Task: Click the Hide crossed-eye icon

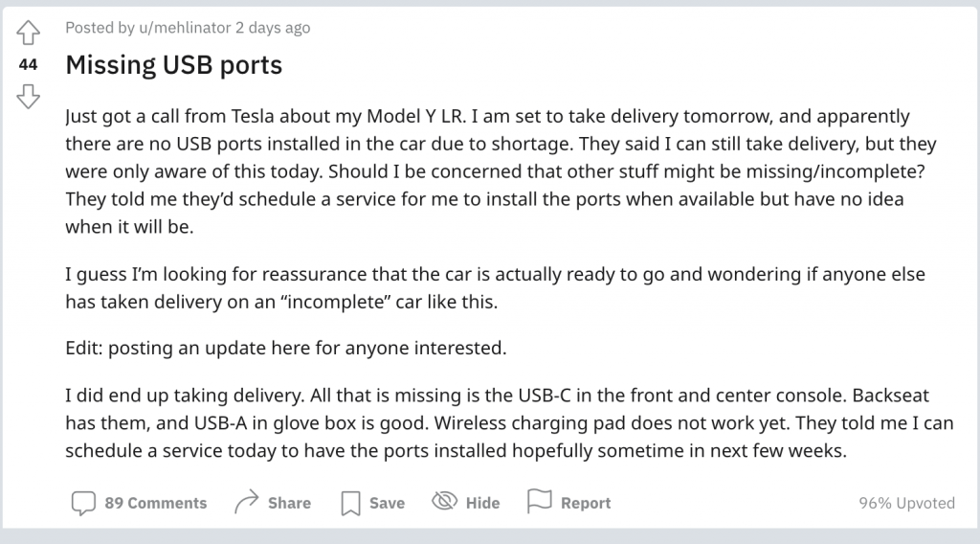Action: pyautogui.click(x=444, y=502)
